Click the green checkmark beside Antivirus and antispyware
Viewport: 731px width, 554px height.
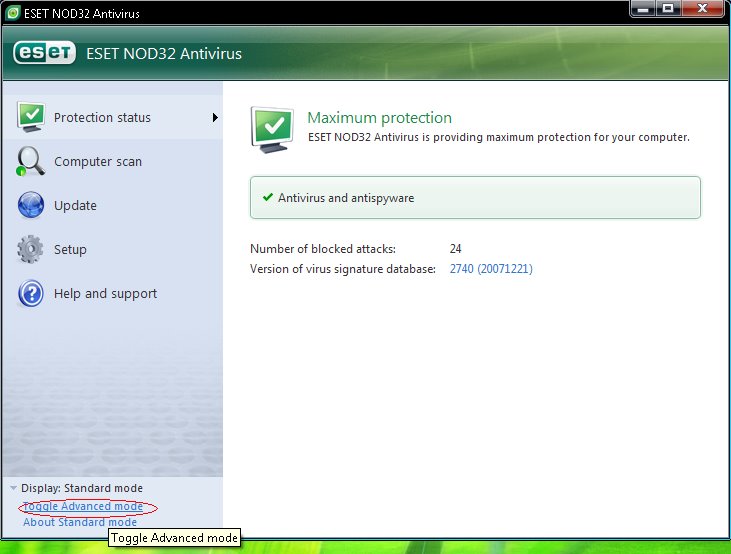point(268,197)
